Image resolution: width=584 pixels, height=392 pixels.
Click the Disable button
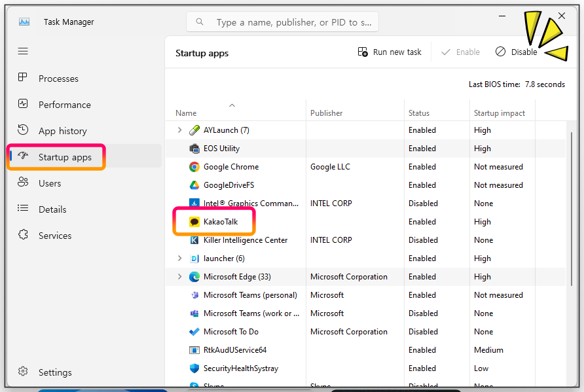(x=516, y=52)
